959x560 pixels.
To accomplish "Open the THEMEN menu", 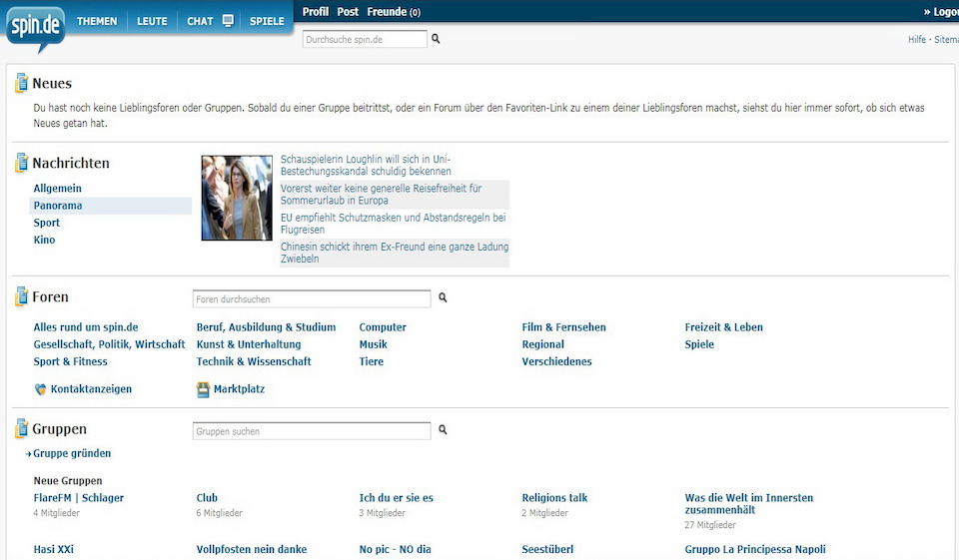I will click(97, 21).
